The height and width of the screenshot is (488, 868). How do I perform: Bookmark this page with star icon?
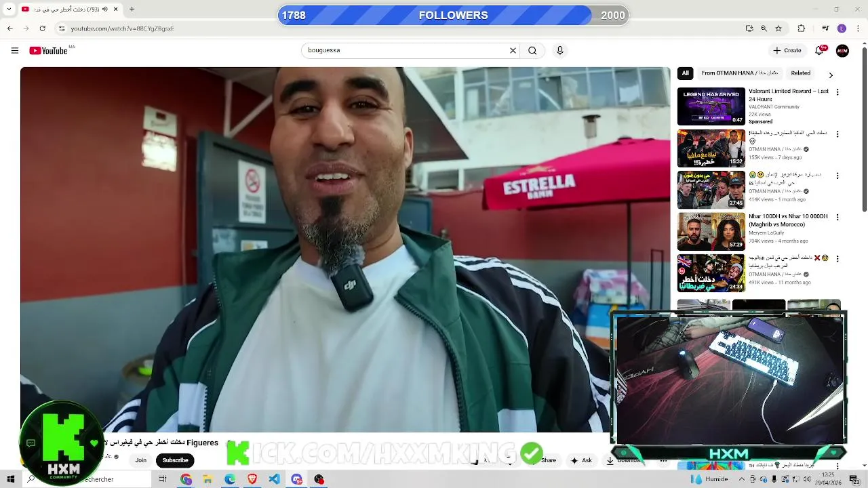coord(778,28)
